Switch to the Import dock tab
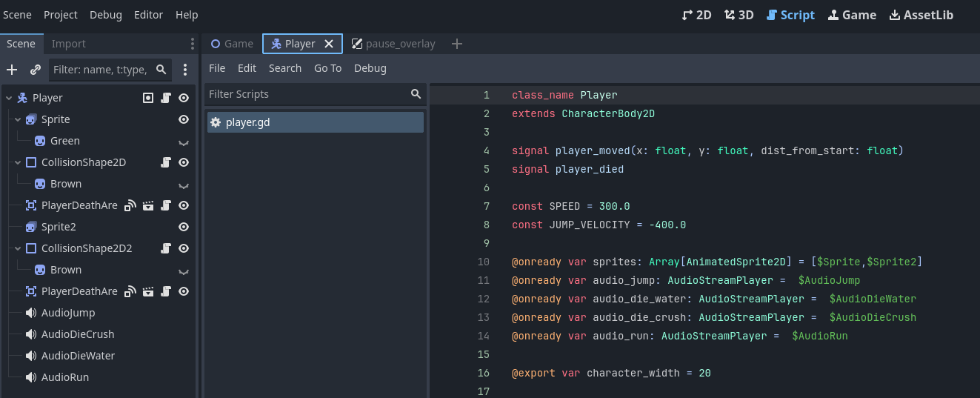Screen dimensions: 980x398 coord(69,44)
